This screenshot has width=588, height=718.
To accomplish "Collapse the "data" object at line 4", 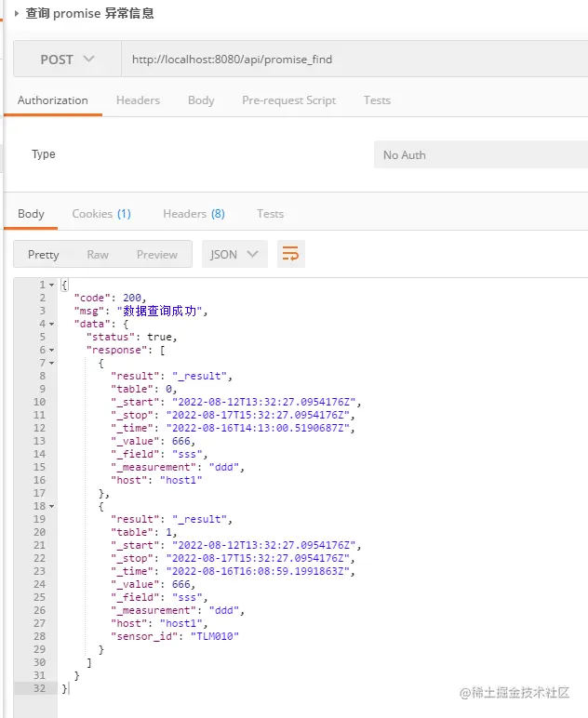I will pos(52,325).
